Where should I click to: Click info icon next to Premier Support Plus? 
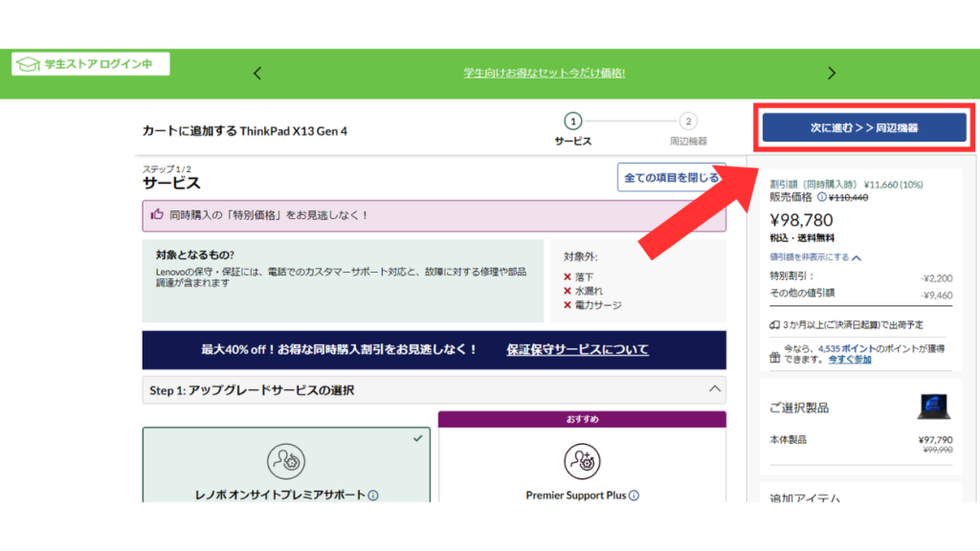point(634,496)
